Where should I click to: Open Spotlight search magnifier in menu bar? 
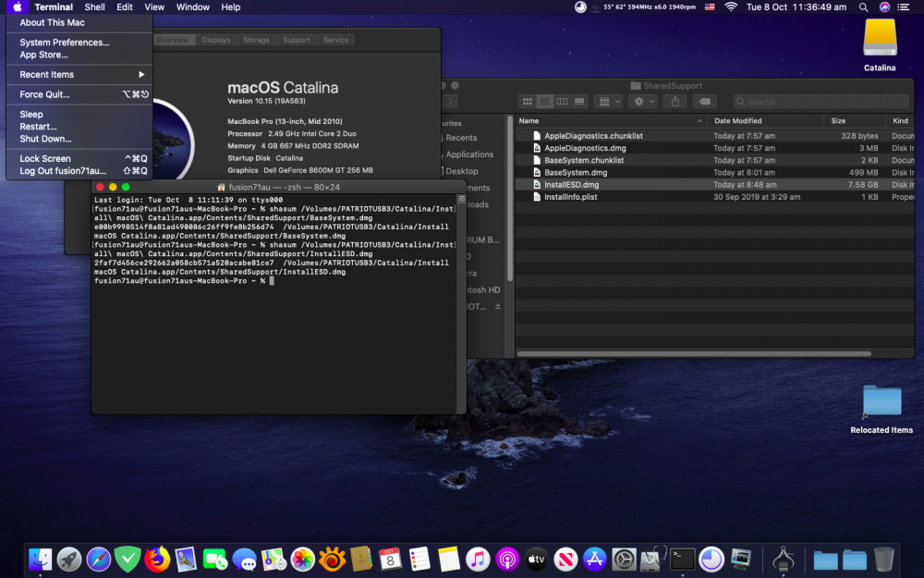863,7
